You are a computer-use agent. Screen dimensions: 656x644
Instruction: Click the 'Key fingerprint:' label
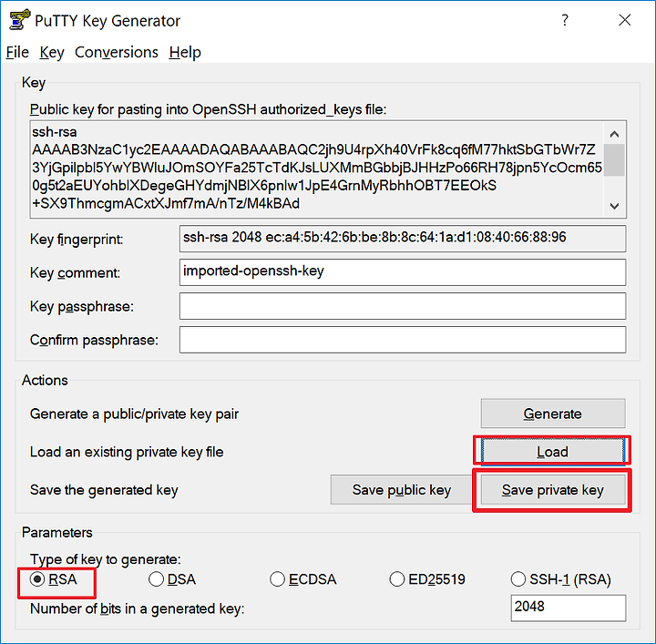(77, 240)
